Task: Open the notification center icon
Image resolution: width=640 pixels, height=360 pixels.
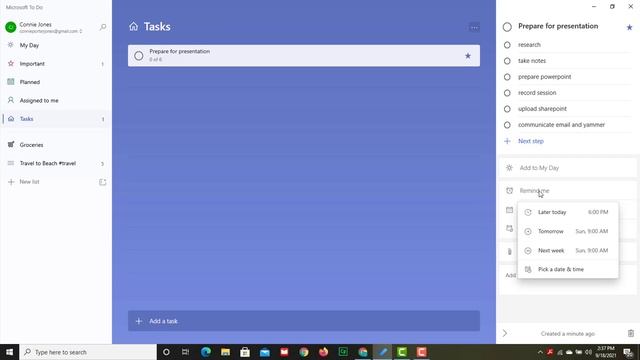Action: [628, 352]
